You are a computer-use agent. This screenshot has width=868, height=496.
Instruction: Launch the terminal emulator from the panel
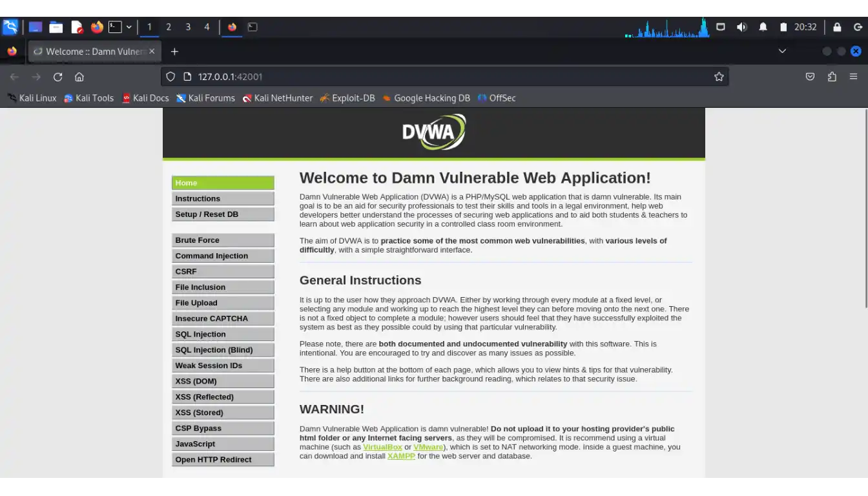coord(115,27)
